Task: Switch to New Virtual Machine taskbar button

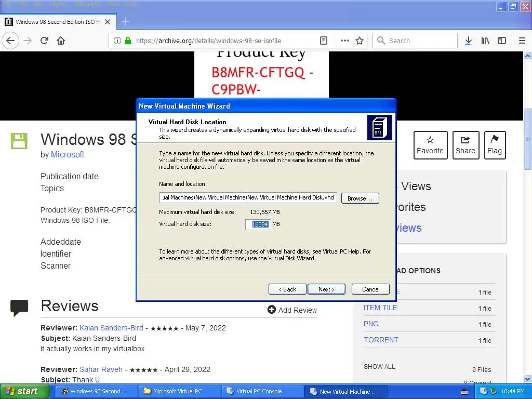Action: (345, 391)
